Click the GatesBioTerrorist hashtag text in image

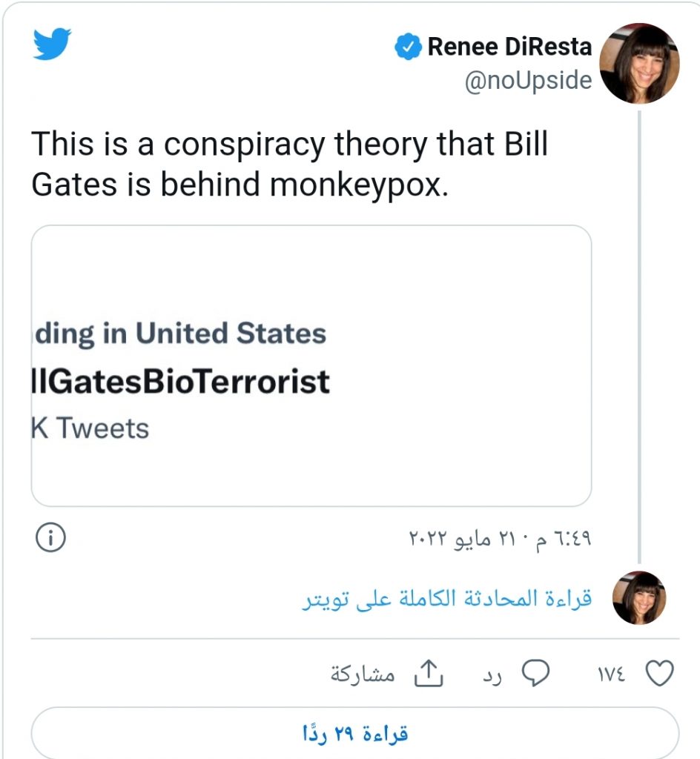click(x=180, y=382)
